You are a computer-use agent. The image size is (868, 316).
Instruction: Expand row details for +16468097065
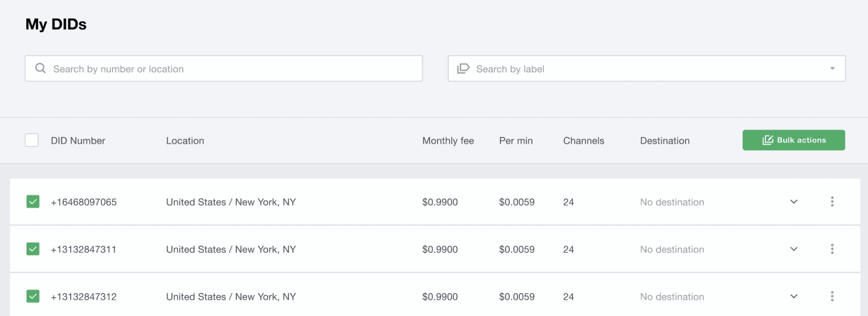point(794,202)
